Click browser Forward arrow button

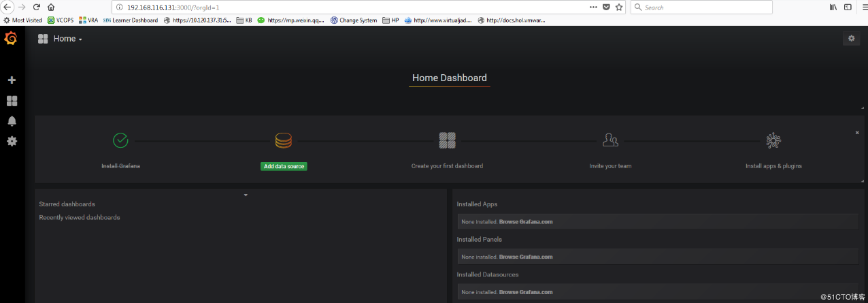(x=23, y=7)
